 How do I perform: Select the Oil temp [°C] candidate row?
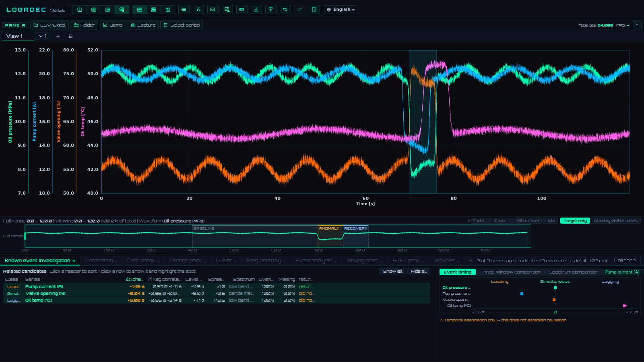[x=217, y=300]
